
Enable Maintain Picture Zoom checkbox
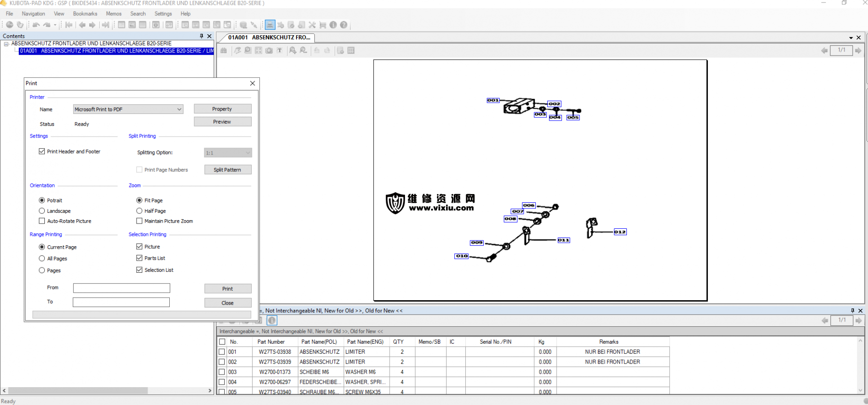139,221
